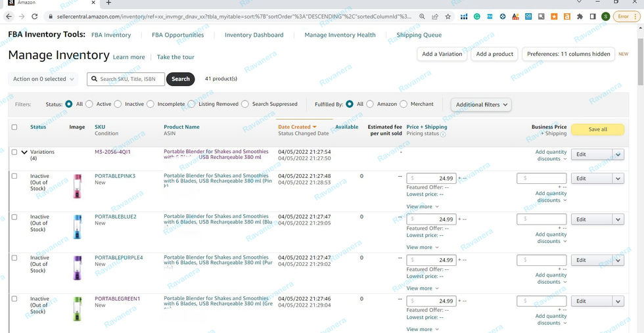Viewport: 644px width, 333px height.
Task: Click Add a Variation
Action: tap(442, 55)
